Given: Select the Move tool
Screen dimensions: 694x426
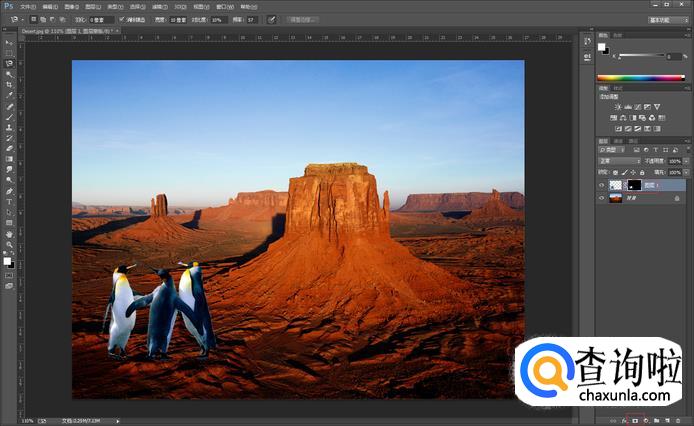Looking at the screenshot, I should coord(9,43).
